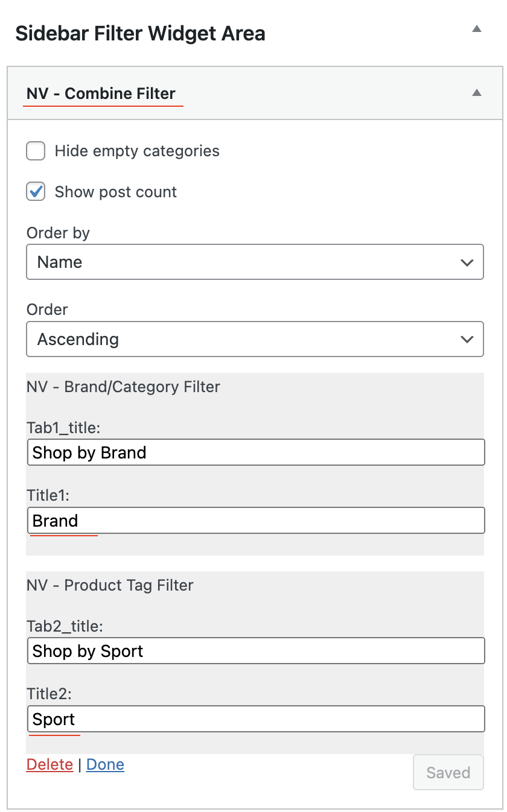Focus the Tab1_title field with Shop by Brand
This screenshot has width=507, height=812.
pyautogui.click(x=256, y=452)
